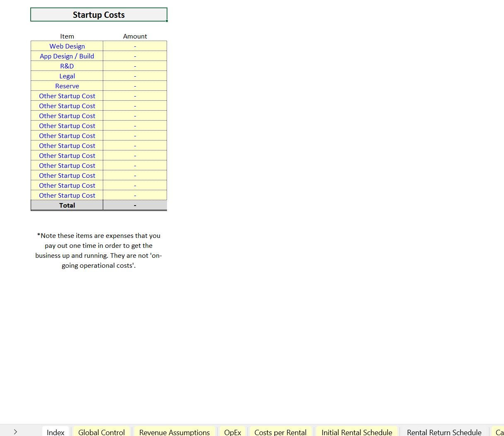Click the amount cell beside Legal
504x436 pixels.
click(135, 76)
